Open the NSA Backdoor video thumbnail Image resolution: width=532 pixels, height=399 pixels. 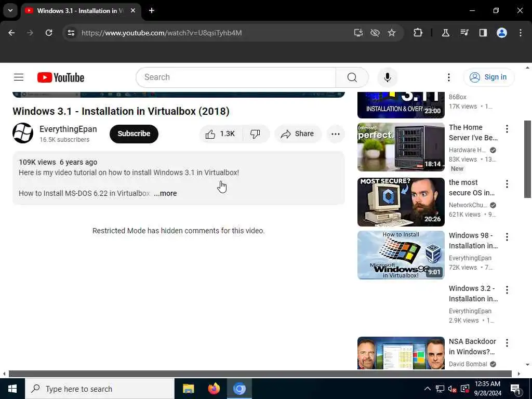click(401, 353)
